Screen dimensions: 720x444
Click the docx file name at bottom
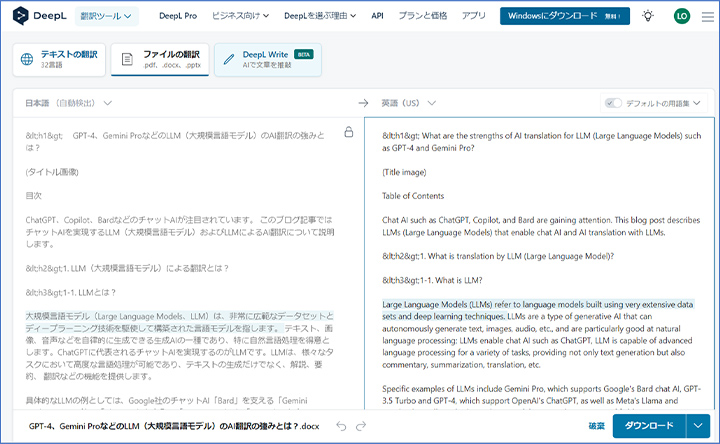(x=174, y=426)
